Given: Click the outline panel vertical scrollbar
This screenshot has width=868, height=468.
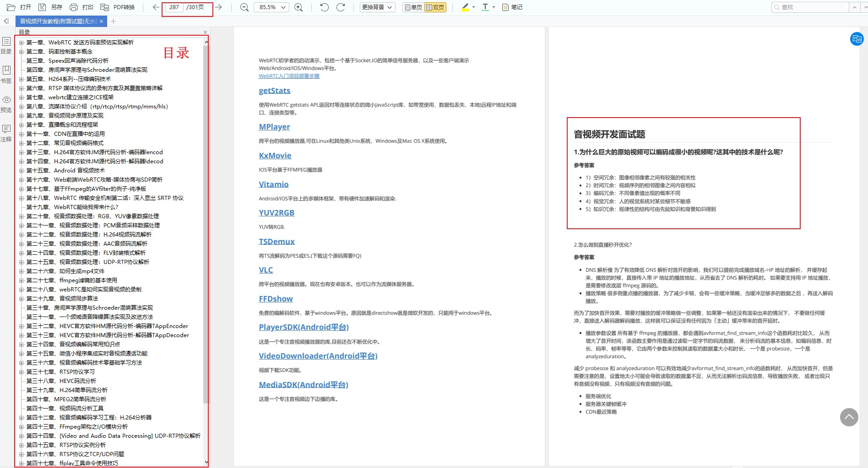Looking at the screenshot, I should coord(206,224).
